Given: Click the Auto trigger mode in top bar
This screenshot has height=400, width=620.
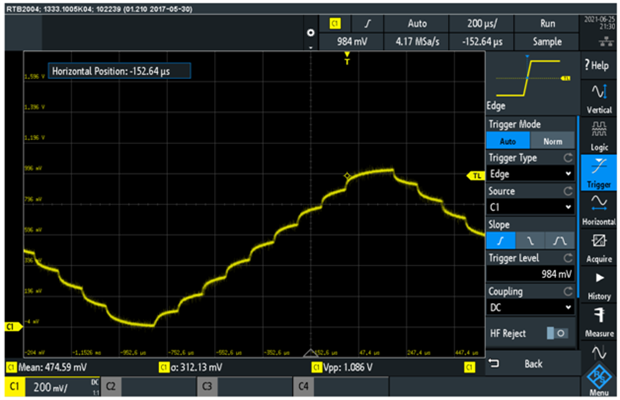Looking at the screenshot, I should pos(417,24).
